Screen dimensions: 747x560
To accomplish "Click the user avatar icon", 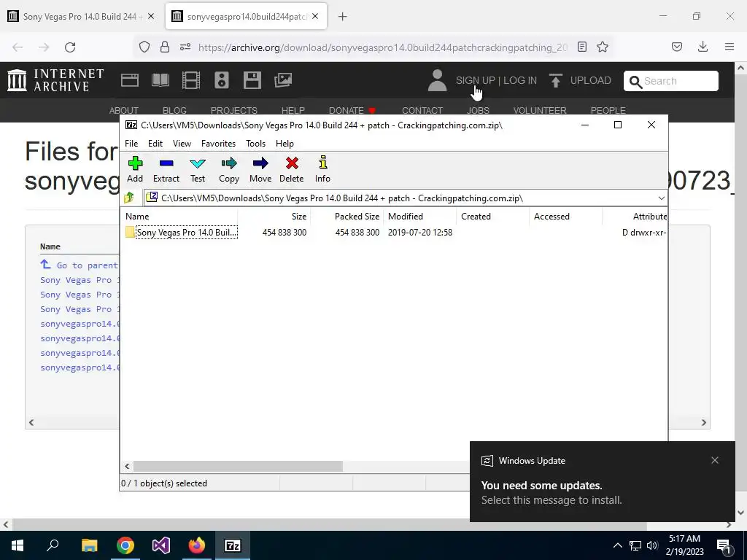I will pyautogui.click(x=437, y=80).
